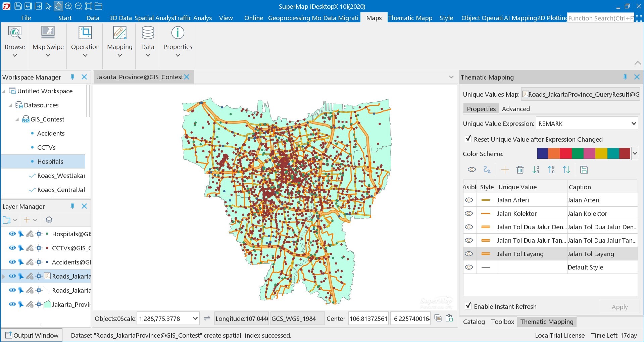Click the zoom in magnifier icon

click(x=68, y=6)
